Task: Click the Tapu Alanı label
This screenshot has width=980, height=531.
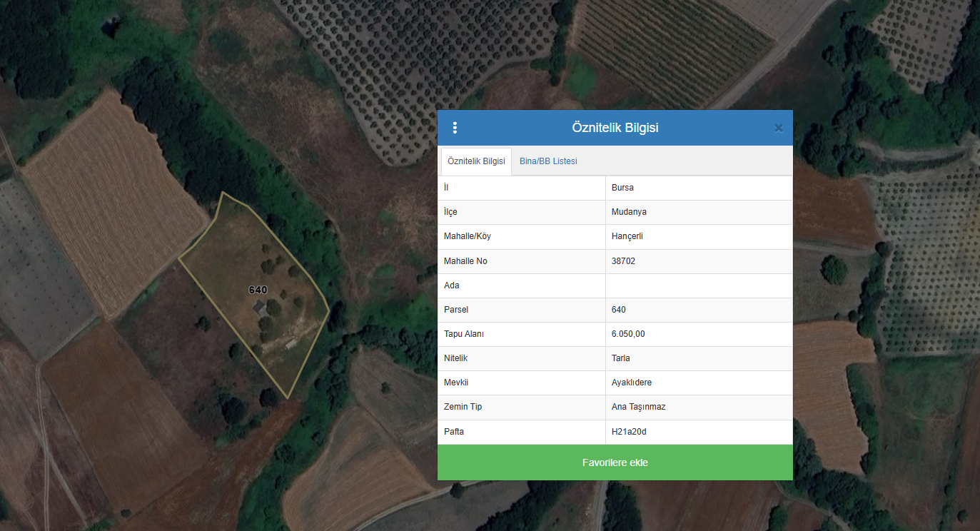Action: coord(464,334)
